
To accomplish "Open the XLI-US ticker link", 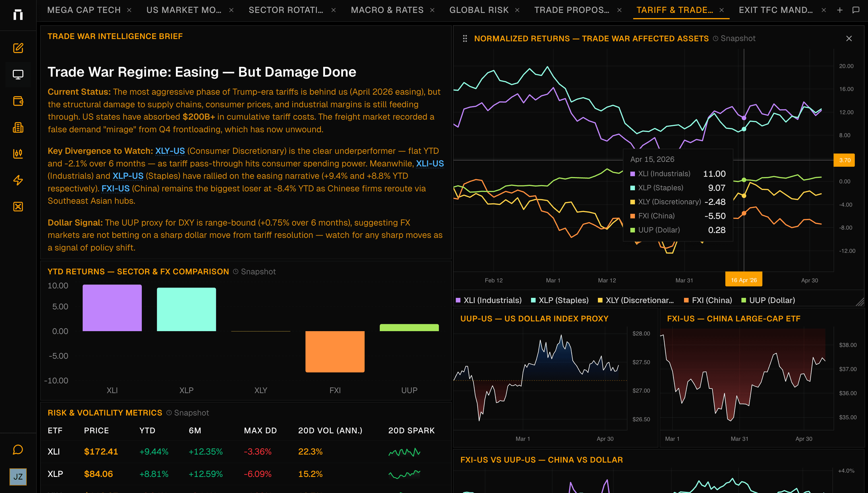I will [430, 164].
